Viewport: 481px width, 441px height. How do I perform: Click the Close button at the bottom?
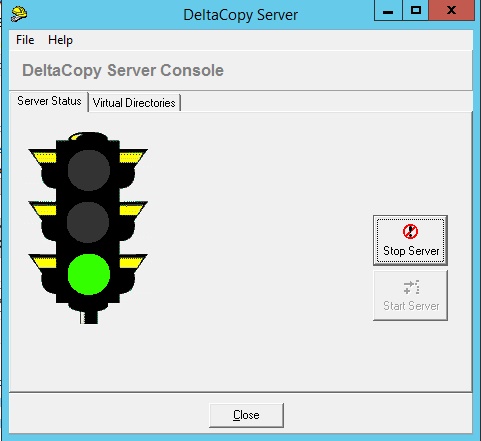[246, 415]
